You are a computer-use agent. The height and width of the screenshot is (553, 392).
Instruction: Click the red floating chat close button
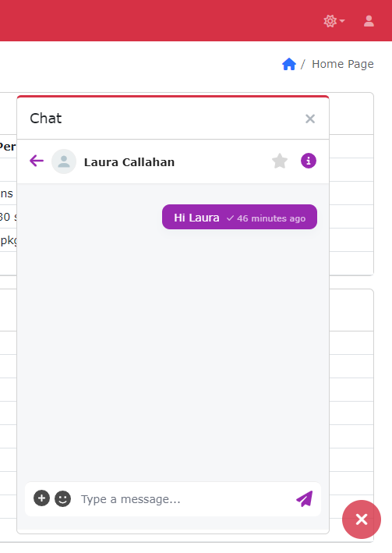(x=362, y=519)
